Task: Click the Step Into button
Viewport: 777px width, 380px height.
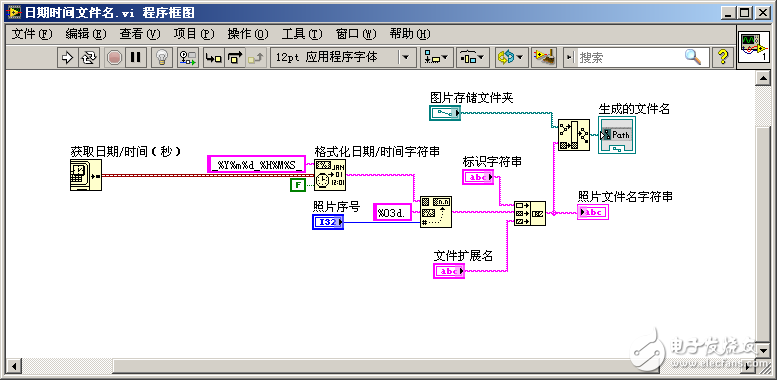Action: coord(214,57)
